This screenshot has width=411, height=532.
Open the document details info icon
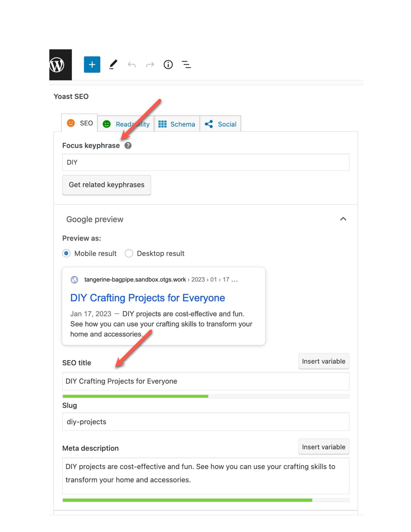[168, 65]
